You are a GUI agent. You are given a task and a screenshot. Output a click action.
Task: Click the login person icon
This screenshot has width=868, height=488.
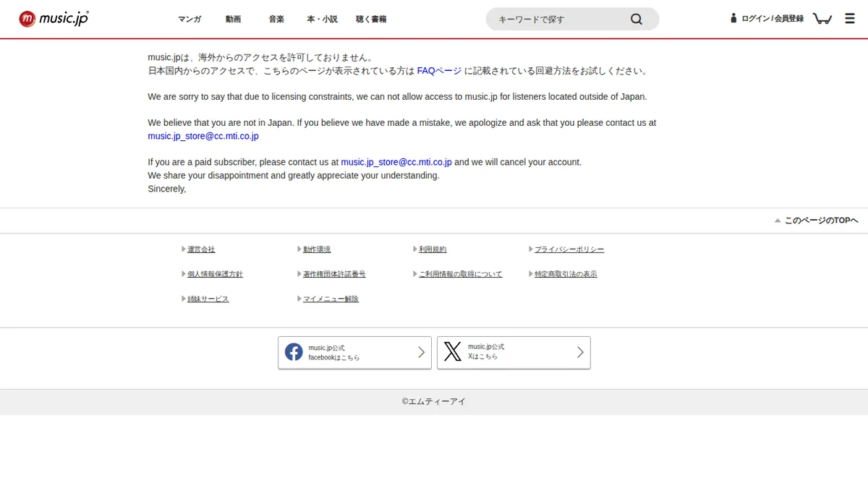tap(733, 19)
